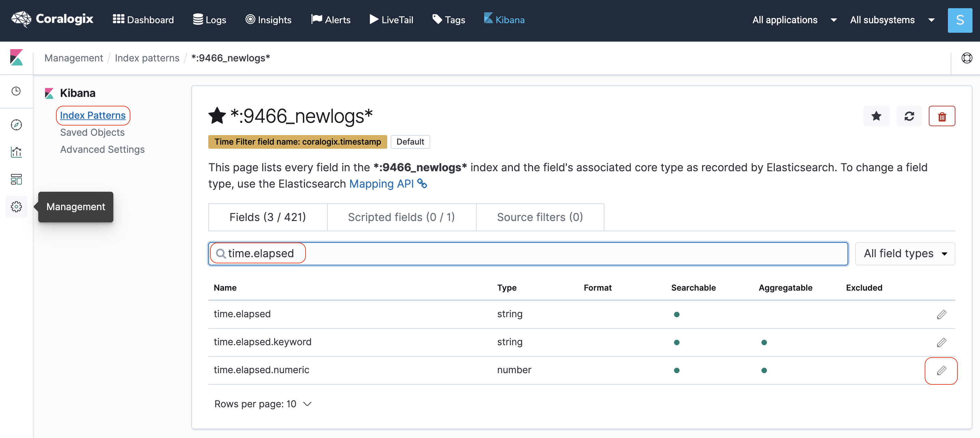980x438 pixels.
Task: Click the Aggregatable column header
Action: (785, 288)
